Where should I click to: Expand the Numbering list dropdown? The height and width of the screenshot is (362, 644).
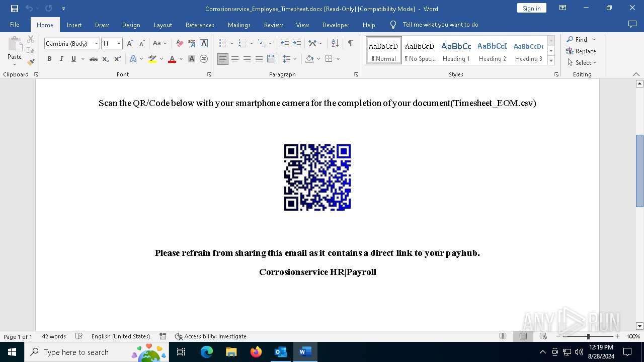[x=251, y=44]
